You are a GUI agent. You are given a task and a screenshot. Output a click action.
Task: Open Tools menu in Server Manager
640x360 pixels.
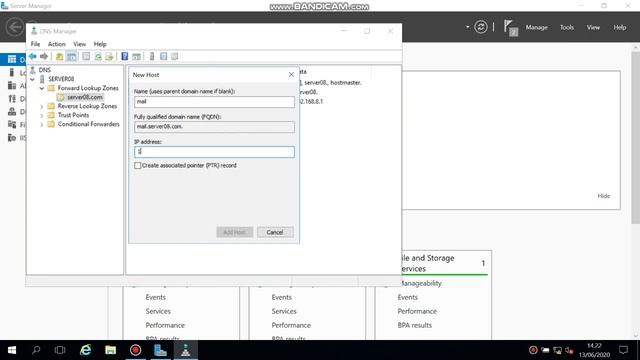567,27
